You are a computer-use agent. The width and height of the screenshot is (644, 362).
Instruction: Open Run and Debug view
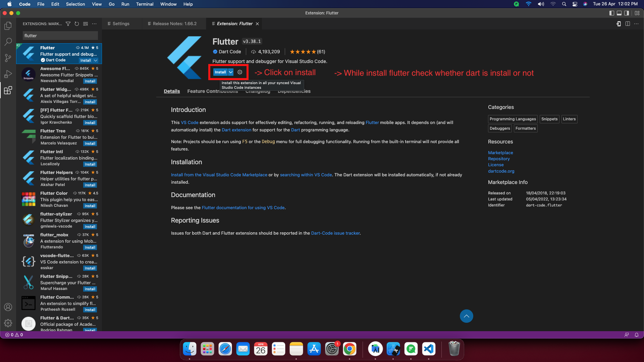click(8, 74)
